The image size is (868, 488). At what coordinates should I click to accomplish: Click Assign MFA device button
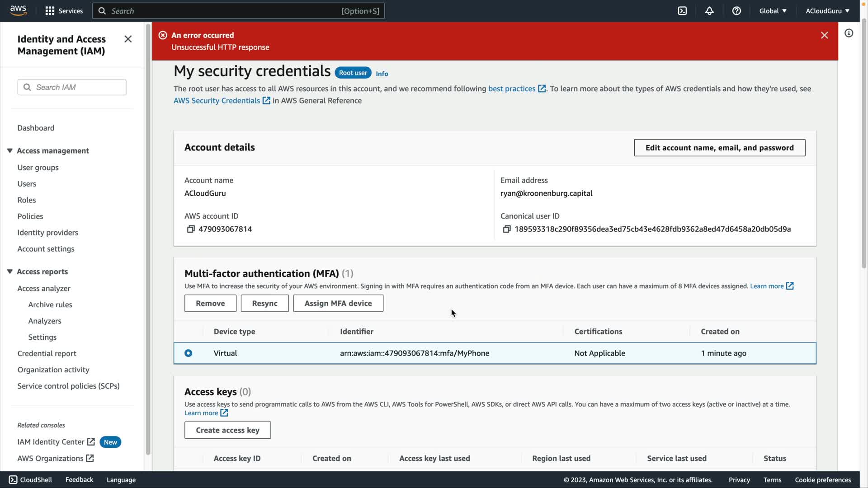coord(338,303)
